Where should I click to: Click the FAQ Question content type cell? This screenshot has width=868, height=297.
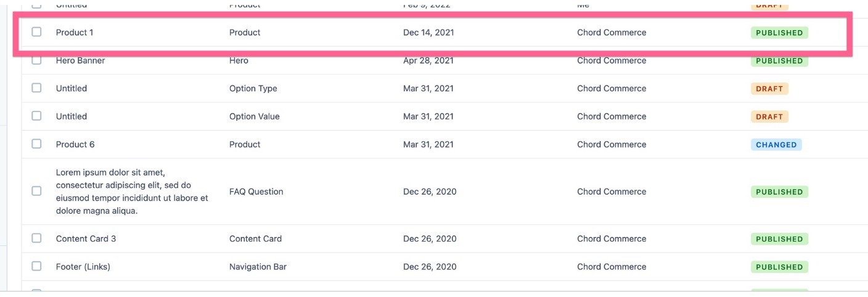point(256,192)
